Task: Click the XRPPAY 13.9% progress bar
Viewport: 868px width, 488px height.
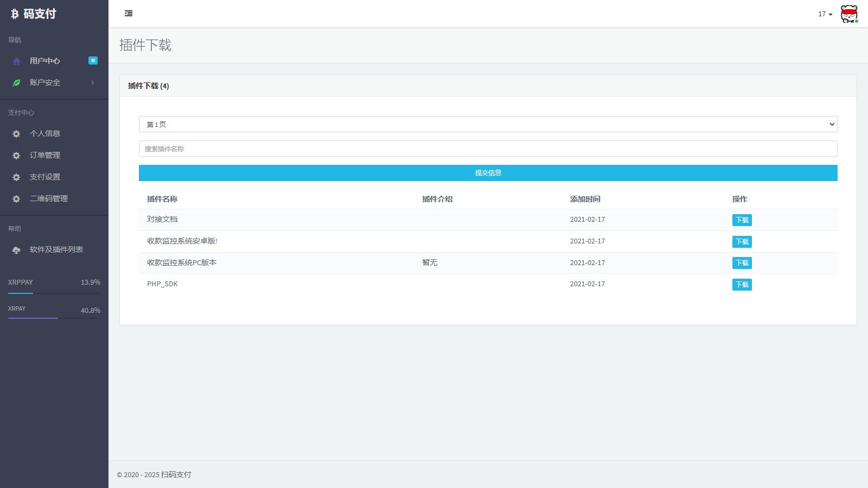Action: click(54, 293)
